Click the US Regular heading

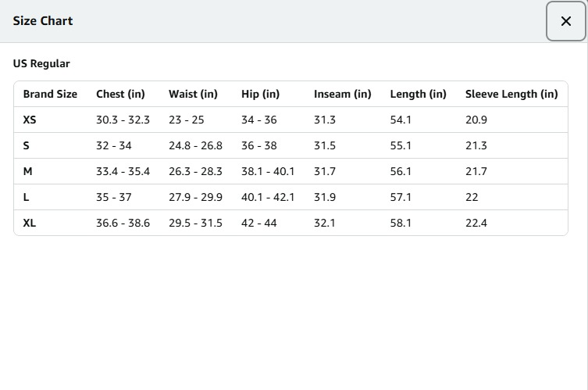pos(41,64)
